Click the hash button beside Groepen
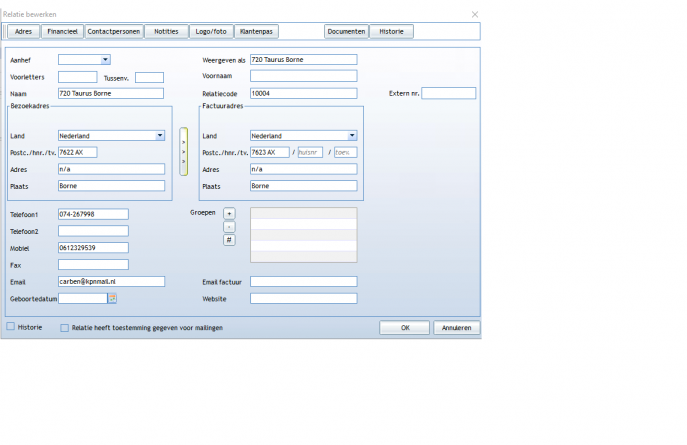Image resolution: width=687 pixels, height=445 pixels. (229, 240)
